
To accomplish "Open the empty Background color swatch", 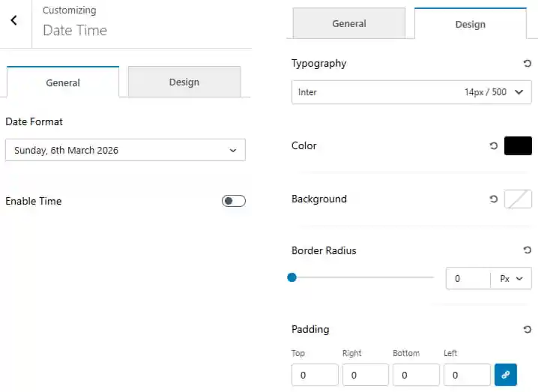I will (518, 199).
